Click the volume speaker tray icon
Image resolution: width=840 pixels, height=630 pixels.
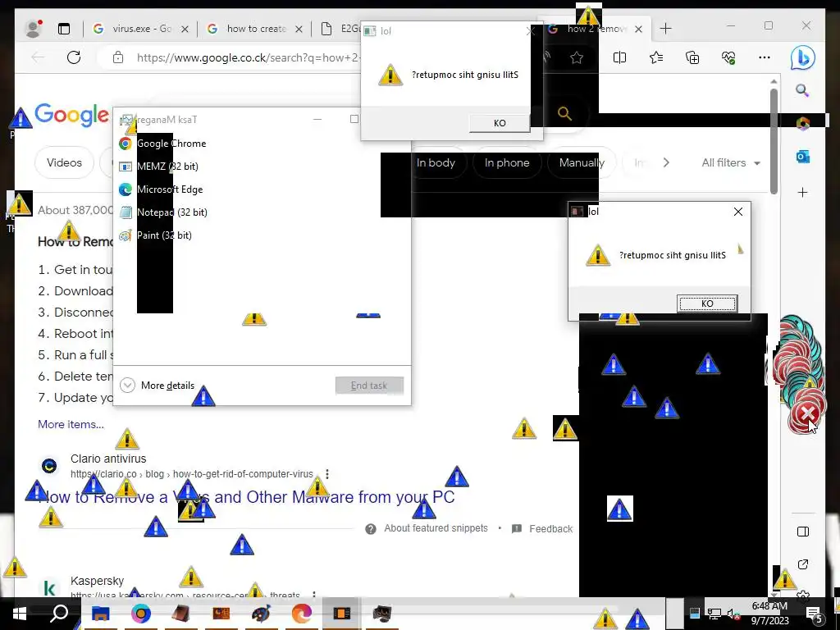click(x=733, y=614)
